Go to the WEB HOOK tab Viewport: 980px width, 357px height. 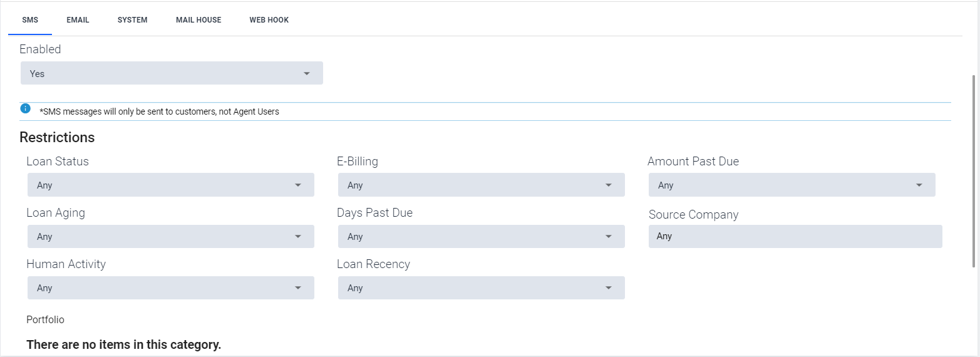pos(269,20)
